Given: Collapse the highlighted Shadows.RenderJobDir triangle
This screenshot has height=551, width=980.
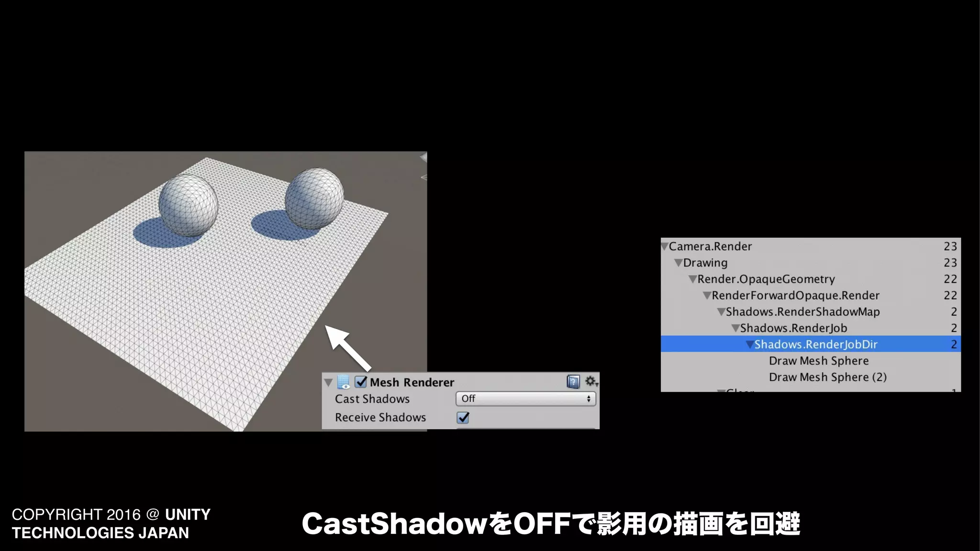Looking at the screenshot, I should pos(750,344).
